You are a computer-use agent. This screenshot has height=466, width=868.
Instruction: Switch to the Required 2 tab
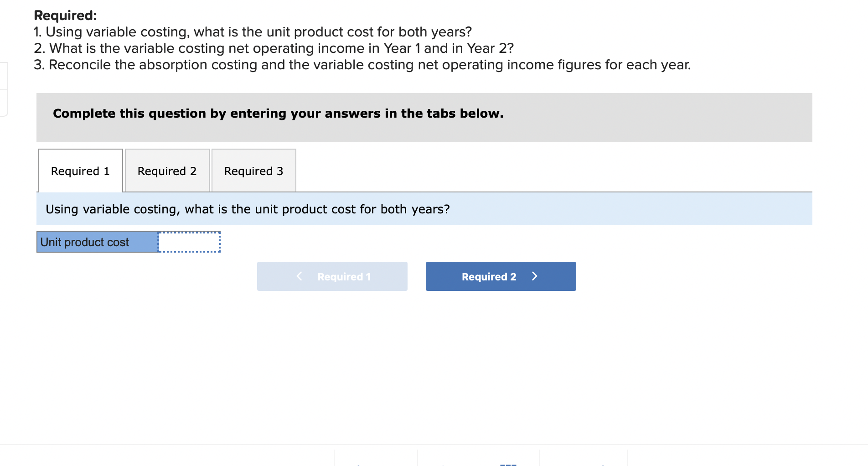pos(166,171)
